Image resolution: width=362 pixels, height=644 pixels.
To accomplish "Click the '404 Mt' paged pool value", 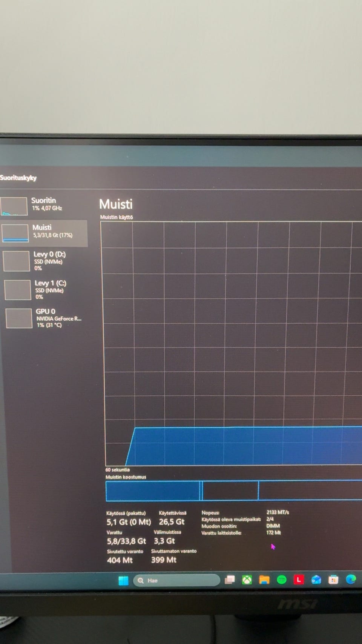I will [120, 561].
